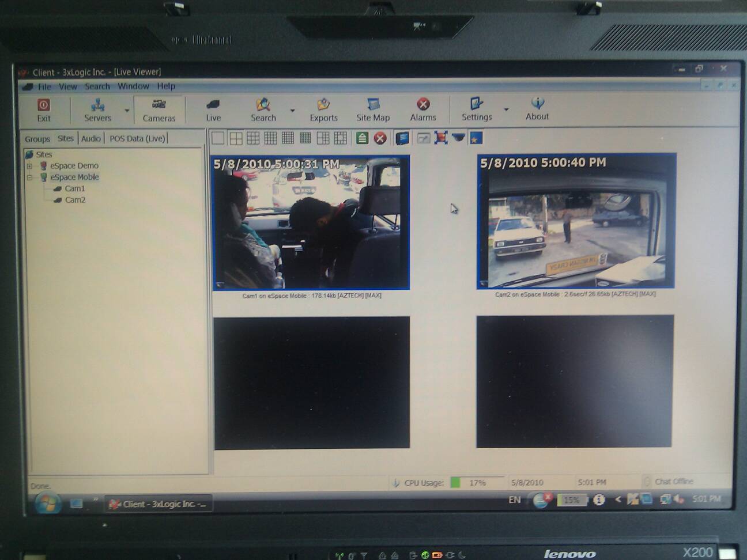This screenshot has height=560, width=747.
Task: Click the gray graph toolbar icon
Action: pyautogui.click(x=423, y=138)
